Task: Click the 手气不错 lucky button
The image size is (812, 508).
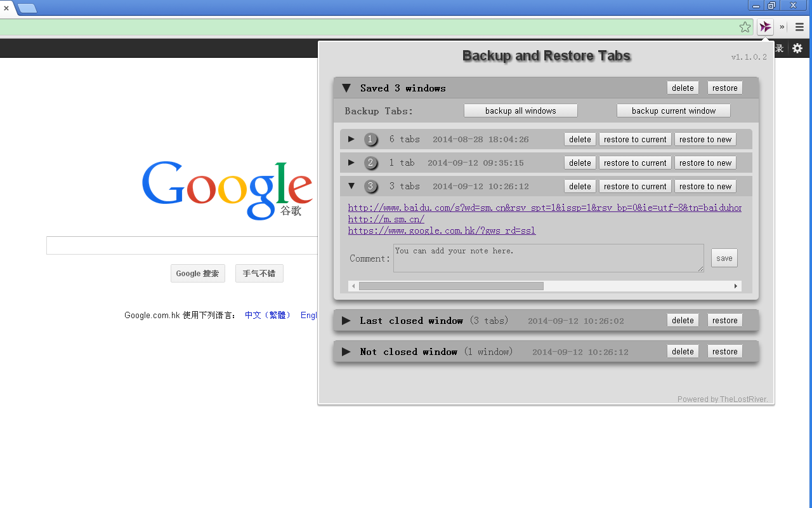Action: click(259, 274)
